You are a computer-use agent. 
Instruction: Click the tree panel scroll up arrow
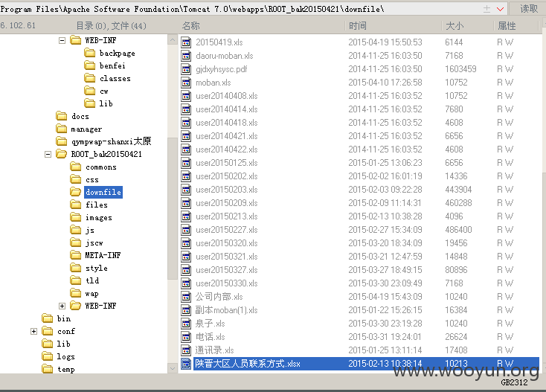pos(173,40)
